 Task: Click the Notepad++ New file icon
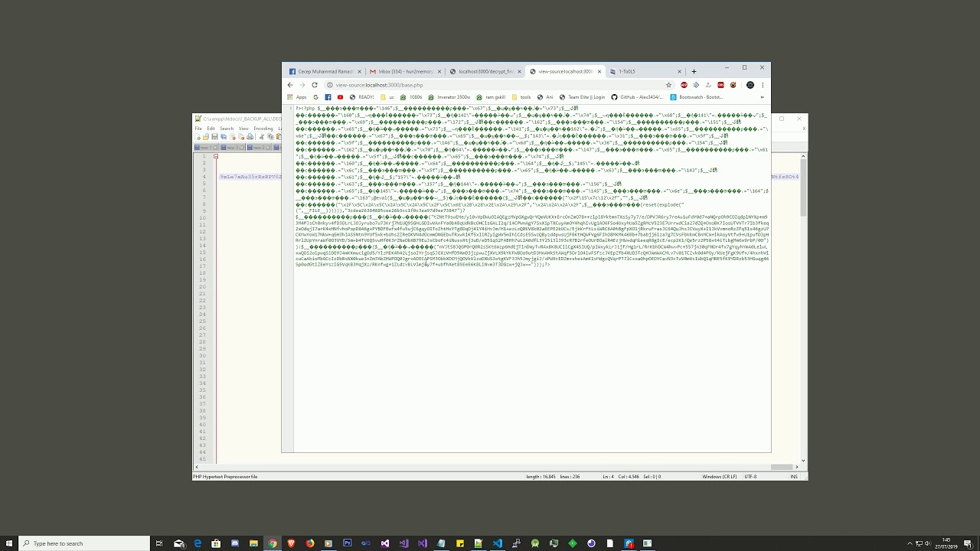tap(198, 136)
